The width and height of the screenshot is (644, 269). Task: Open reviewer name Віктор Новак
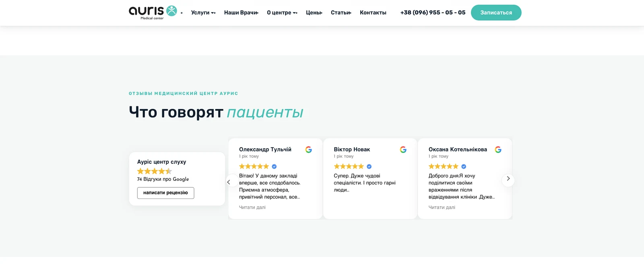click(352, 149)
